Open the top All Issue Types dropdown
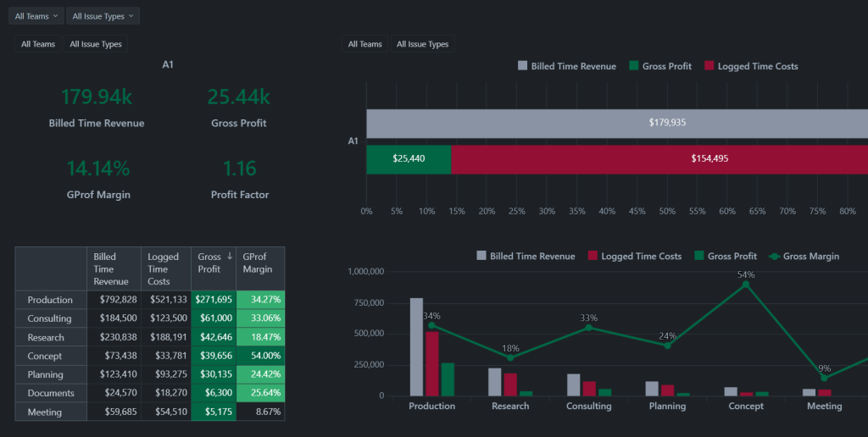Screen dimensions: 868x437 coord(102,16)
